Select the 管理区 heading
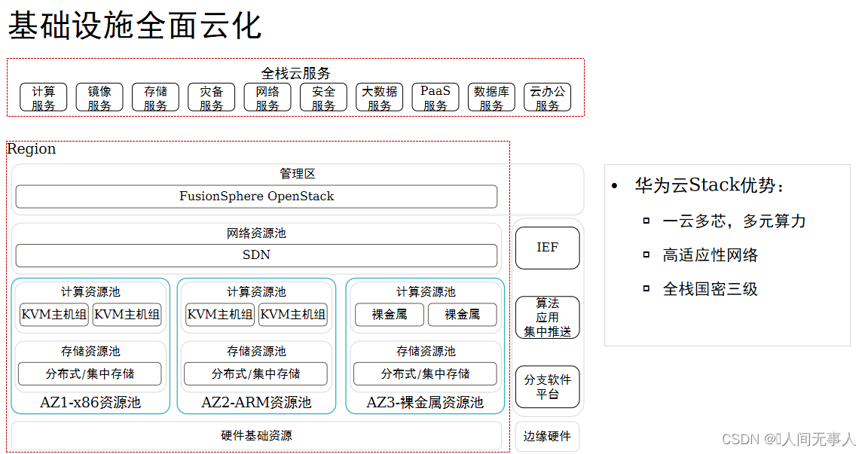The image size is (868, 454). pos(298,174)
